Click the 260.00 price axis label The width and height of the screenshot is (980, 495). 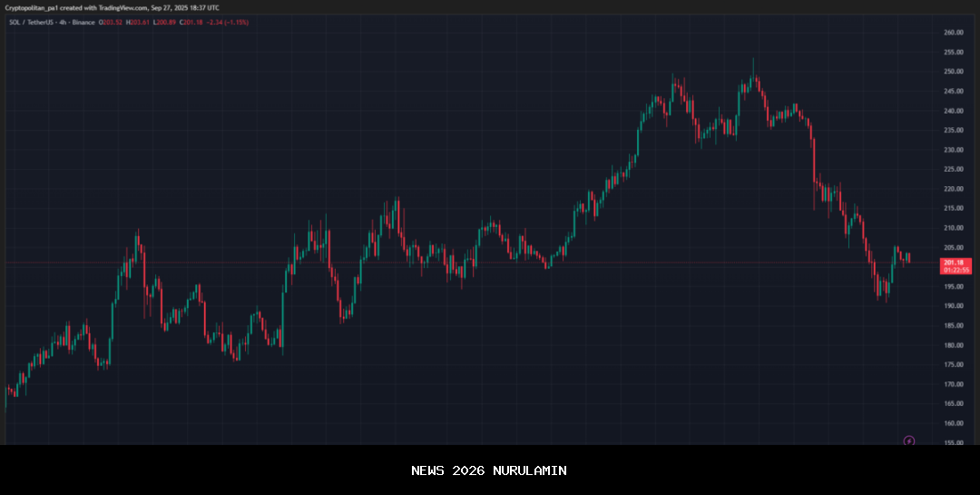click(x=953, y=33)
